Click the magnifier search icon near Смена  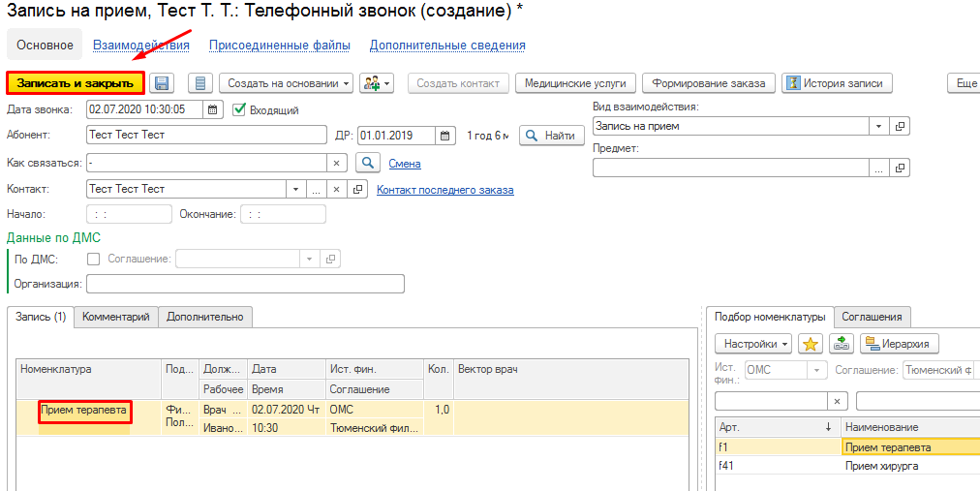[x=368, y=163]
